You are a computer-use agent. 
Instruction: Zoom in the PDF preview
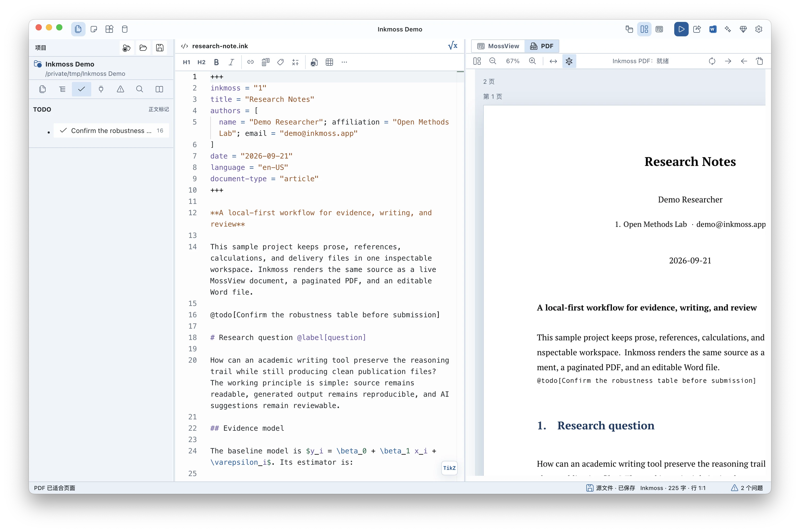tap(533, 61)
